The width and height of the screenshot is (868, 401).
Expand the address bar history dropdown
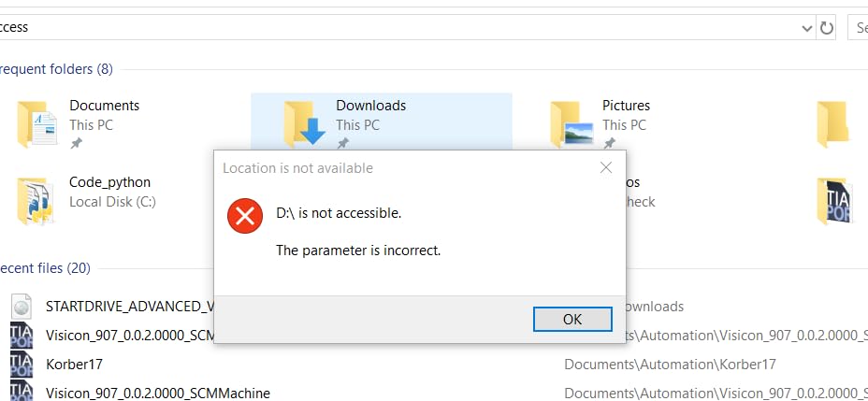(x=807, y=28)
